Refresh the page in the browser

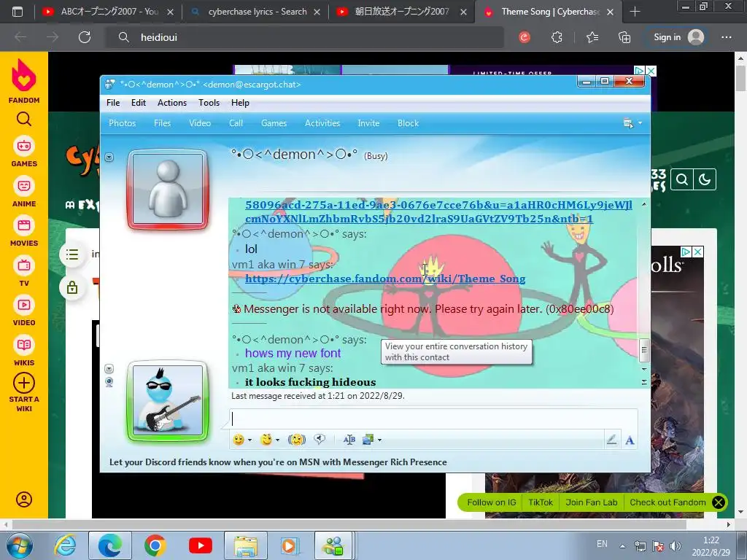click(x=85, y=37)
